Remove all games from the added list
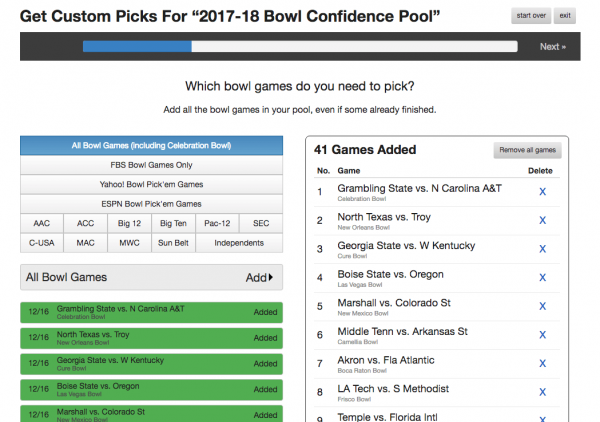This screenshot has height=422, width=600. coord(527,150)
